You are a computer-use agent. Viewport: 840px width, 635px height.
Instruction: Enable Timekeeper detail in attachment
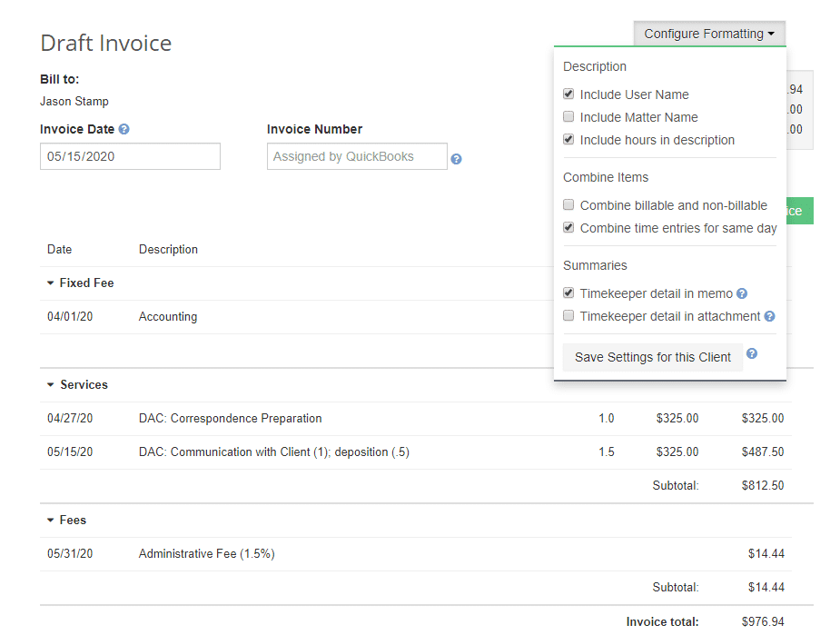pos(568,316)
